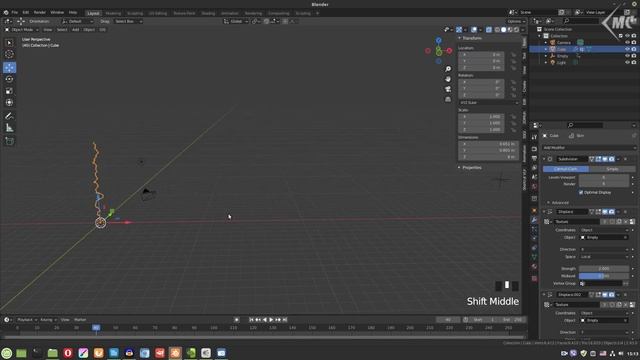Switch to the Modeling workspace tab

(x=113, y=13)
